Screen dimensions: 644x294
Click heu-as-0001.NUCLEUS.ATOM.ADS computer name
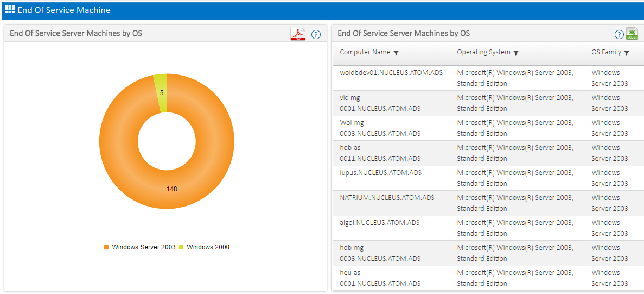(x=380, y=278)
